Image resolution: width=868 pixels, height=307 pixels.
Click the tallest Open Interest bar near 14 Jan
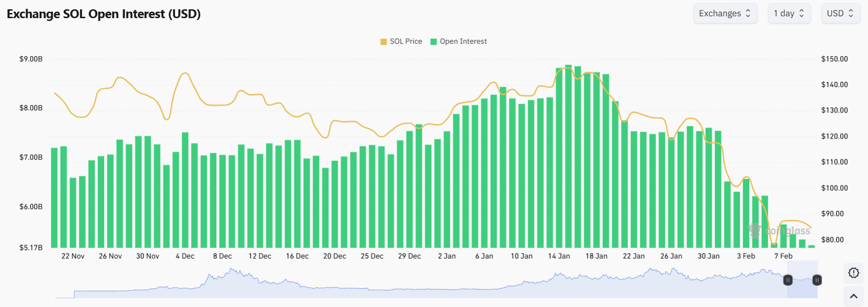pyautogui.click(x=568, y=158)
